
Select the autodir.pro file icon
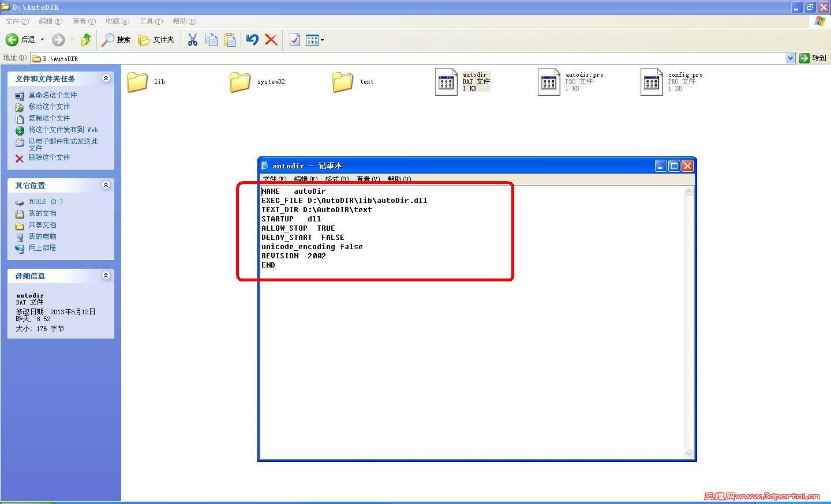549,82
